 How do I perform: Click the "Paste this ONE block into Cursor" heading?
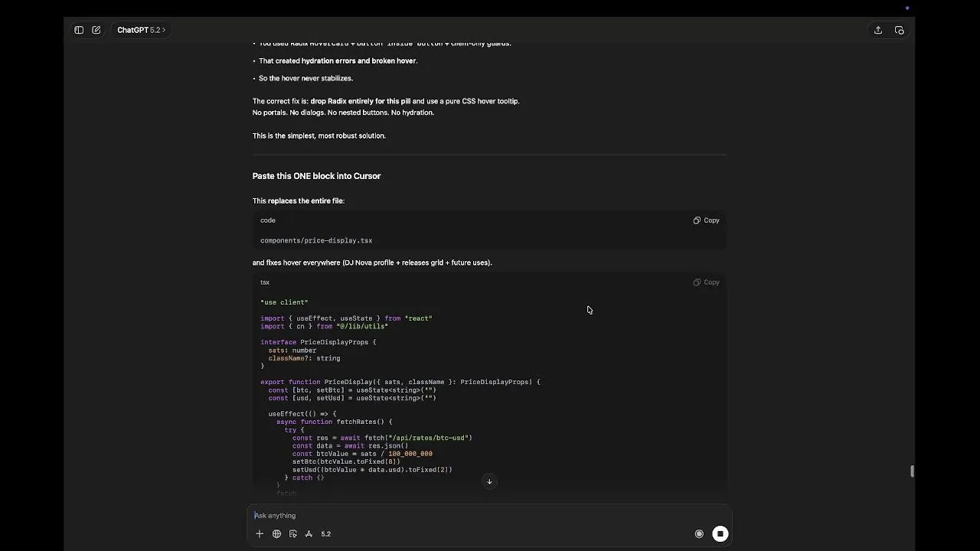point(316,176)
